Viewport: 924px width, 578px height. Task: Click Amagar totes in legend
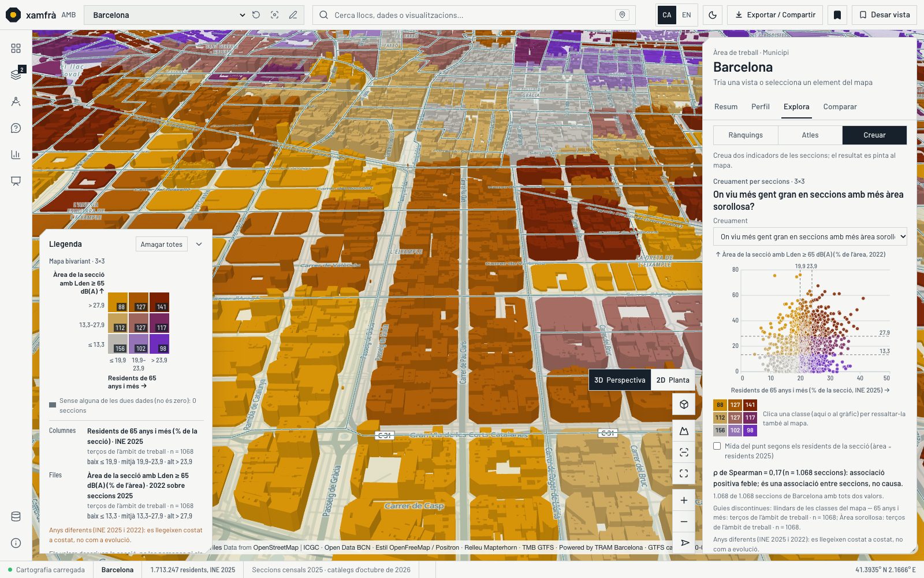(162, 244)
